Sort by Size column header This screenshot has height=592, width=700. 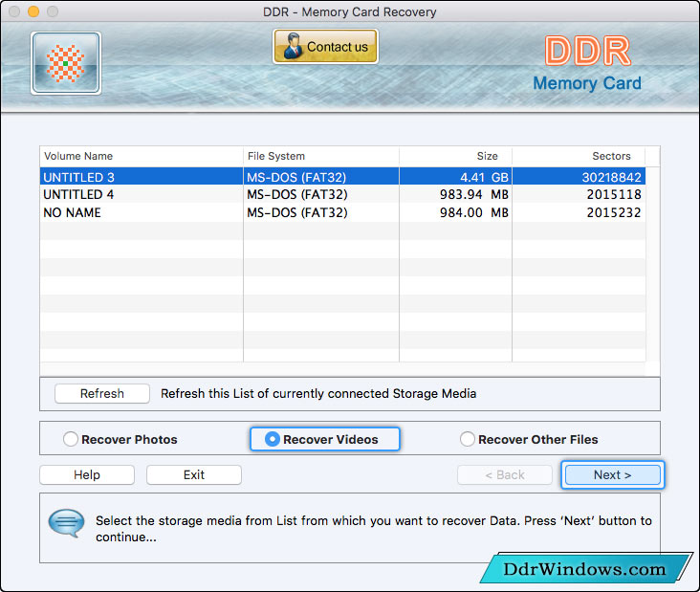coord(455,156)
